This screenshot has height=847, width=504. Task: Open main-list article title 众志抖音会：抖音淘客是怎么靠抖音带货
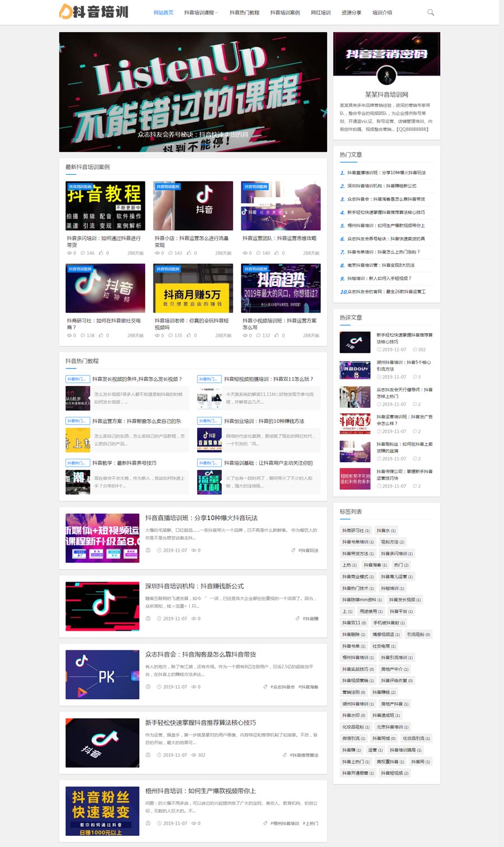pos(200,654)
